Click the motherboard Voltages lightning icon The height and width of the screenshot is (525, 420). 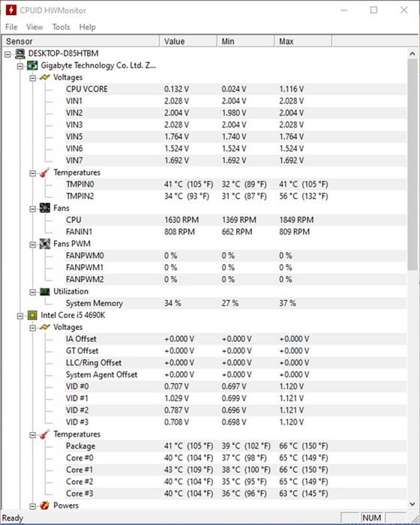click(x=45, y=77)
